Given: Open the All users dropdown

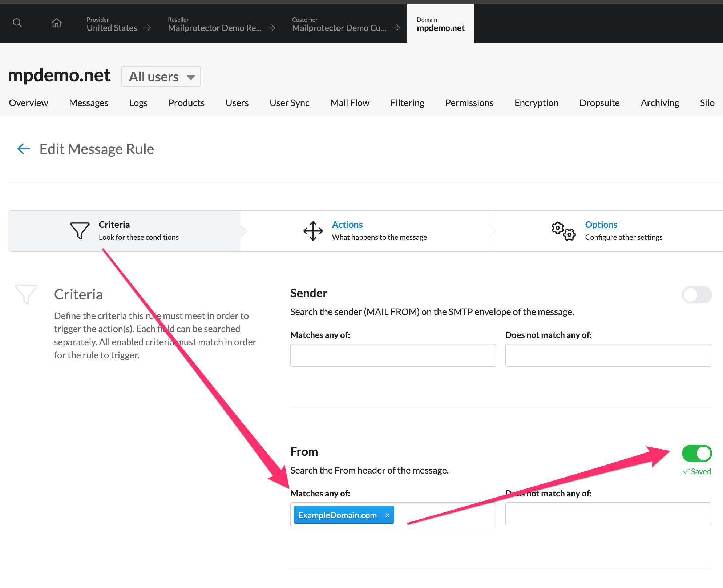Looking at the screenshot, I should pos(161,76).
